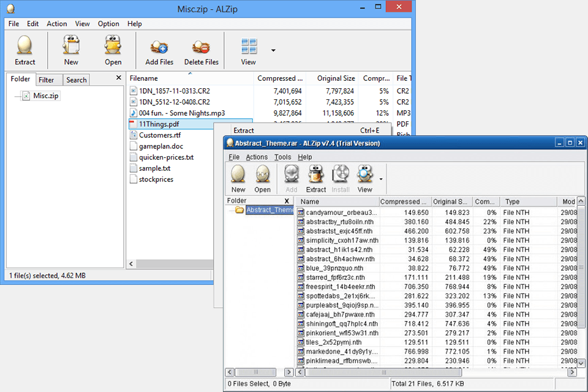Image resolution: width=588 pixels, height=392 pixels.
Task: Open Edit menu in Misc.zip window
Action: [x=32, y=24]
